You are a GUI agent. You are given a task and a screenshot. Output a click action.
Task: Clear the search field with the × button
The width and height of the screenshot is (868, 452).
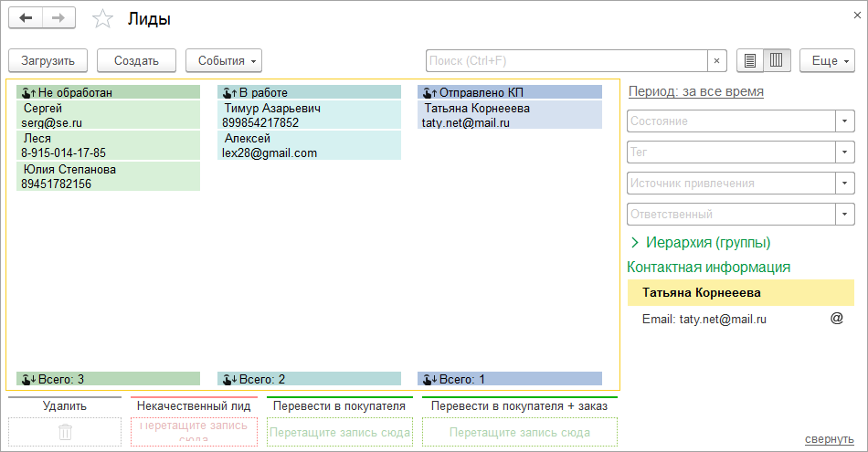coord(717,61)
